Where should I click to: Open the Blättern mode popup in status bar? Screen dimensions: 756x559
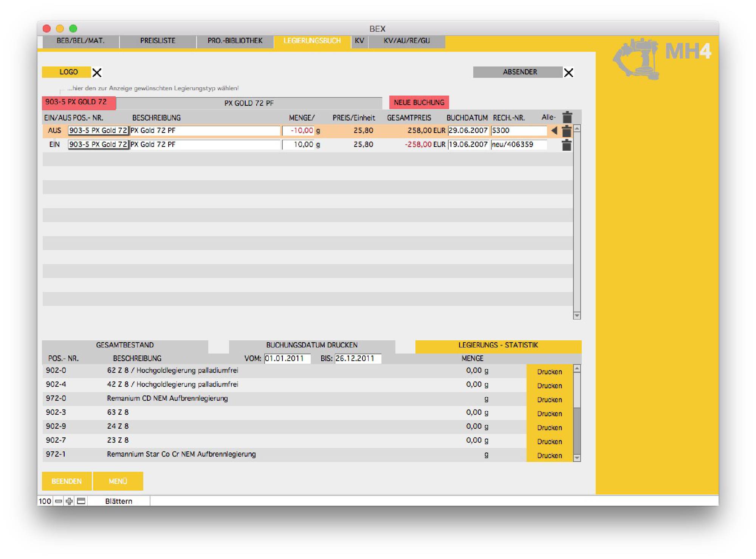tap(119, 501)
